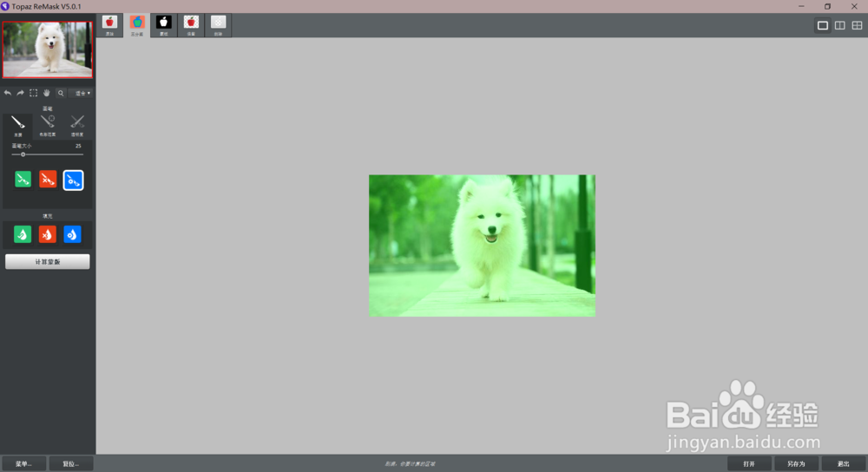
Task: Switch to the original image view tab (red apple)
Action: [109, 25]
